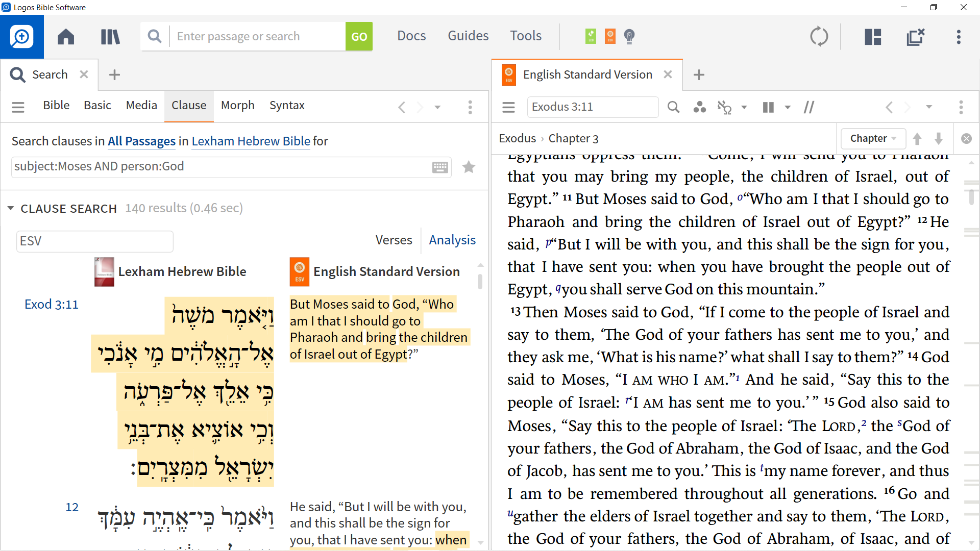Open the Docs menu
Viewport: 980px width, 551px height.
(x=411, y=36)
